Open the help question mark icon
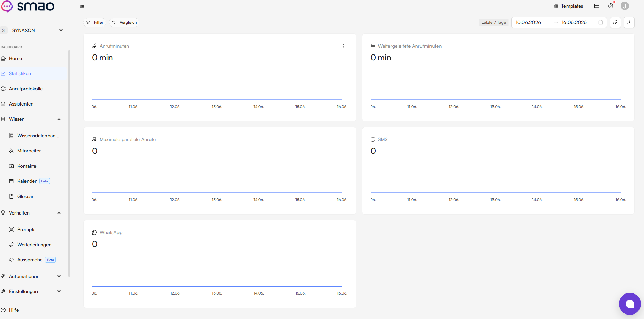Screen dimensions: 644x319 tap(611, 6)
